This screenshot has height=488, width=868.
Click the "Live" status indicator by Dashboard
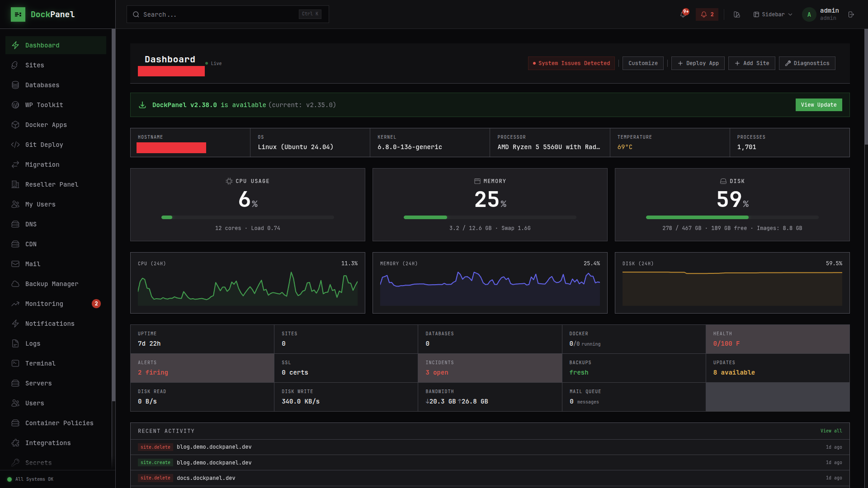pyautogui.click(x=213, y=64)
